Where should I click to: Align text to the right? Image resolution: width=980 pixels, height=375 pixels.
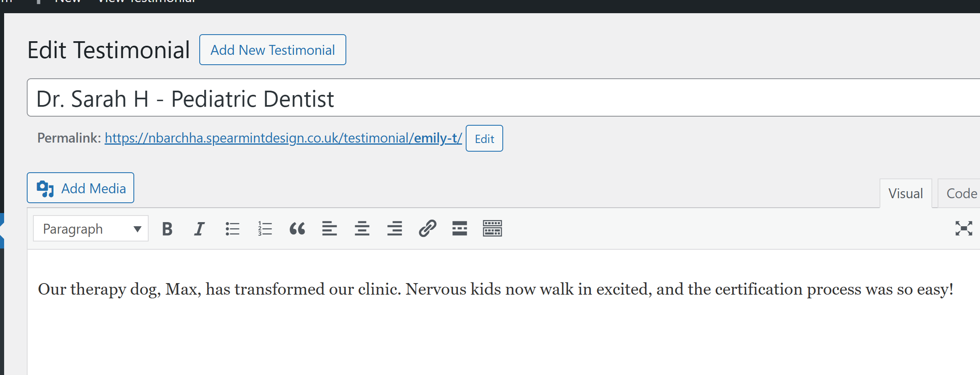[x=394, y=229]
